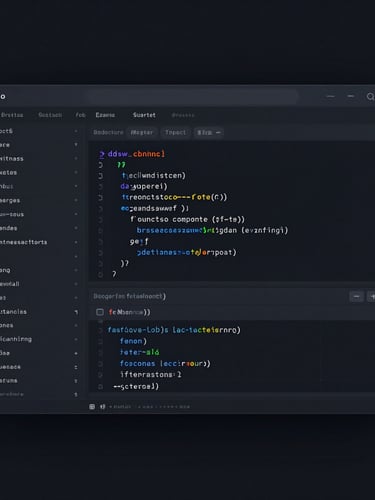Select the Topact pill button
This screenshot has height=500, width=375.
tap(175, 132)
